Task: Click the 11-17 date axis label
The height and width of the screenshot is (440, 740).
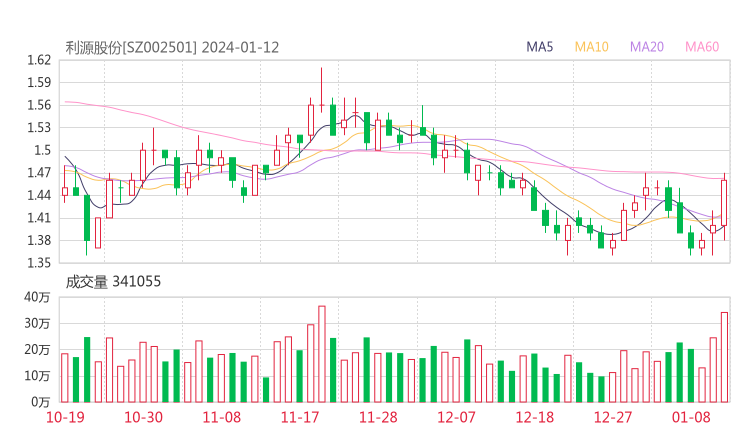Action: pyautogui.click(x=300, y=417)
